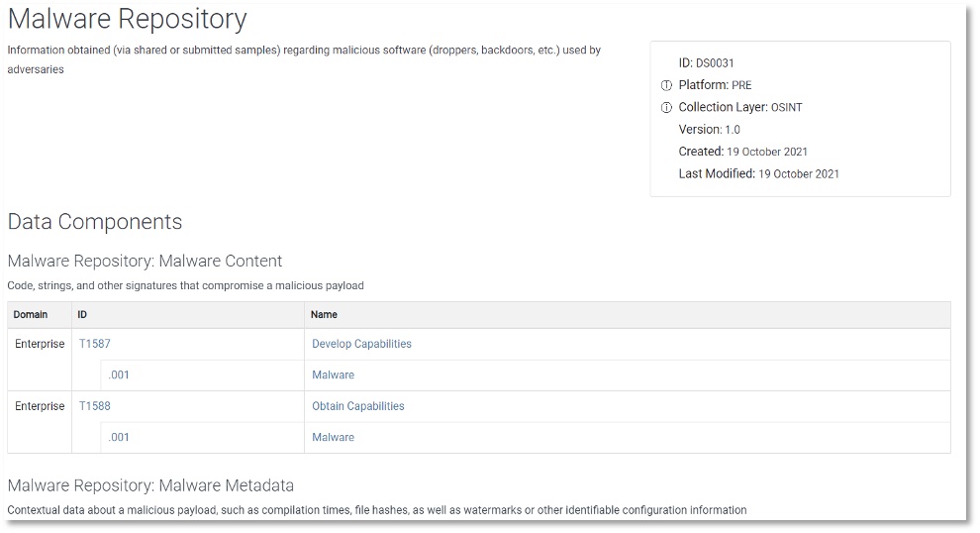The image size is (980, 533).
Task: Open the .001 sub-technique under T1588
Action: 119,437
